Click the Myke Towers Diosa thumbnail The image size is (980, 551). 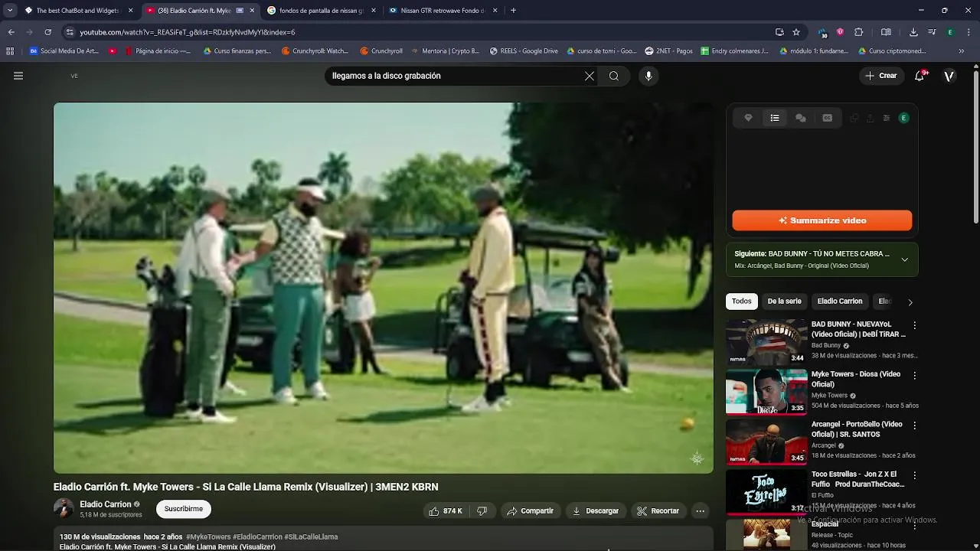(766, 391)
